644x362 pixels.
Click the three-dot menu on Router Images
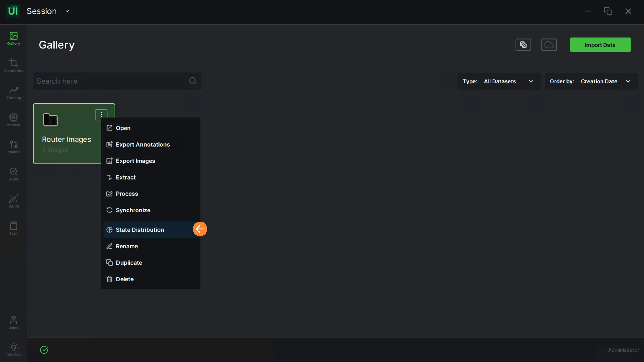click(101, 115)
